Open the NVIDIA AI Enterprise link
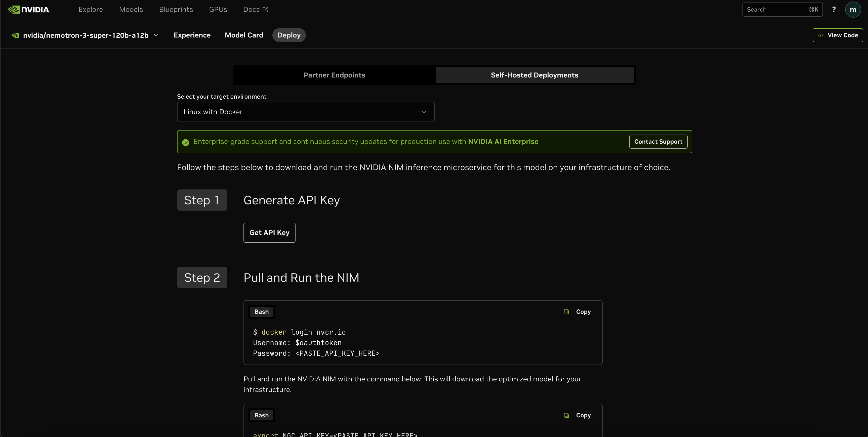The image size is (868, 437). tap(503, 141)
